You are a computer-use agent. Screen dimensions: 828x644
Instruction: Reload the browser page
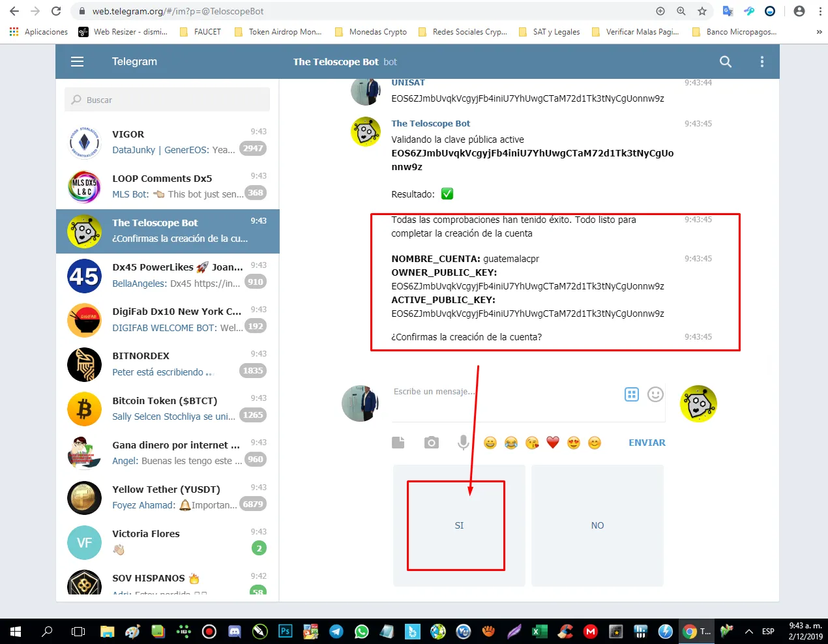(x=56, y=11)
